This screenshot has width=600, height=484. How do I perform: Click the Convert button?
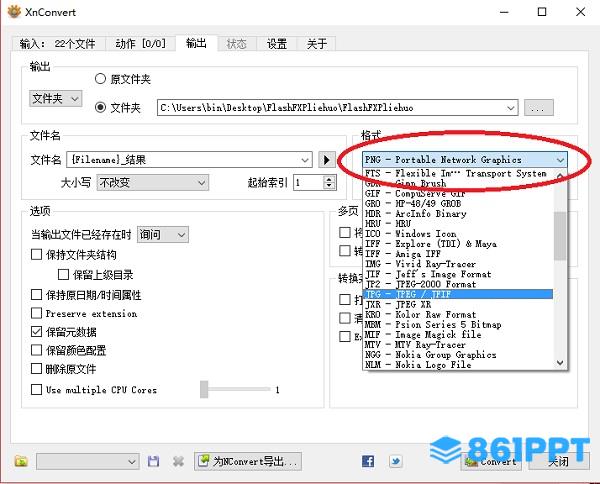pos(491,462)
